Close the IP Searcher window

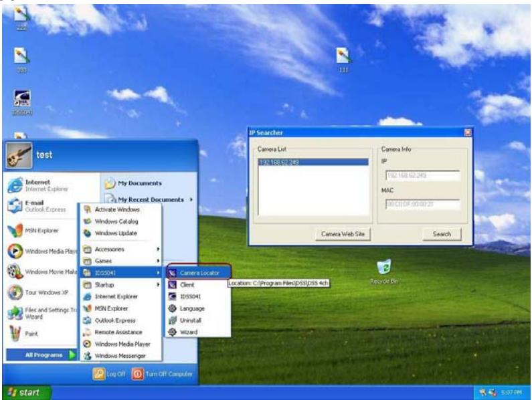click(x=468, y=132)
